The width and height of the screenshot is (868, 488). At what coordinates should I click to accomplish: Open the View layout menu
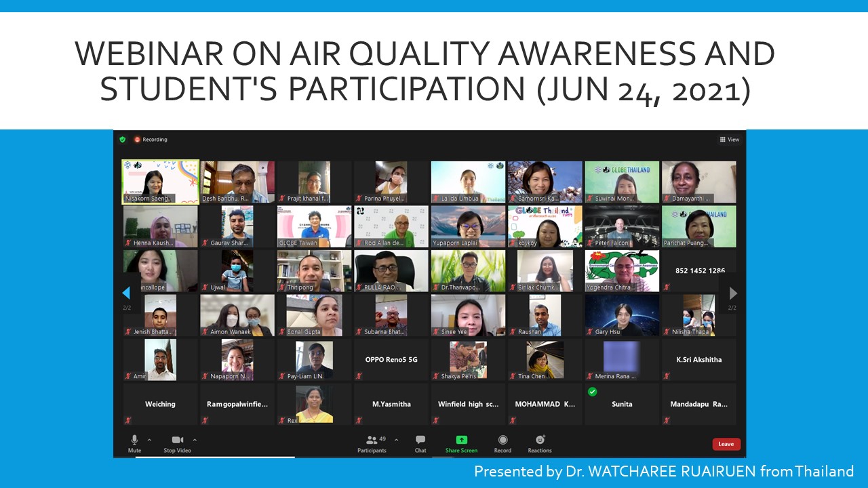point(730,140)
